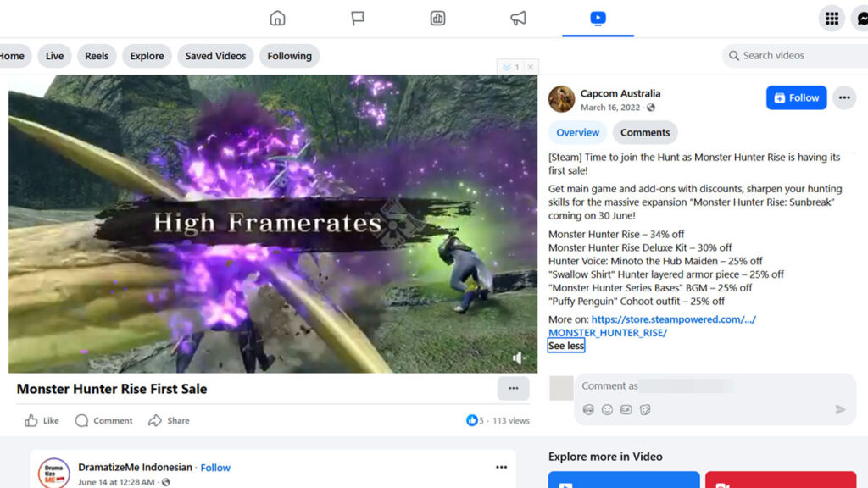The width and height of the screenshot is (868, 488).
Task: Collapse description with See less
Action: (566, 346)
